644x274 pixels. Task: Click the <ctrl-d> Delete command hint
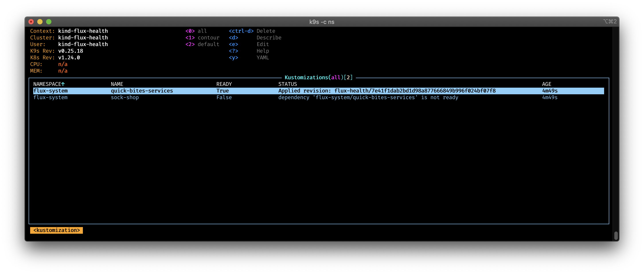pyautogui.click(x=252, y=31)
